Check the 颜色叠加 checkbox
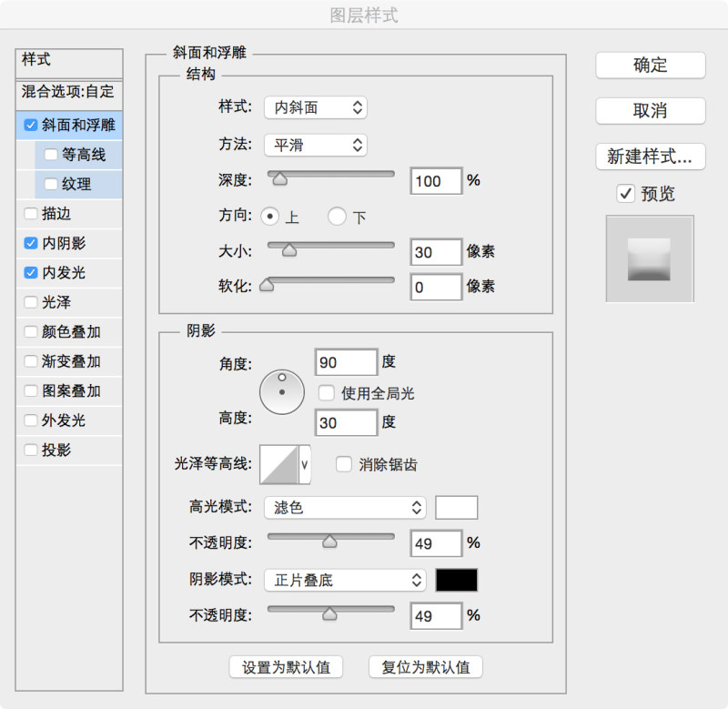The height and width of the screenshot is (709, 728). (x=31, y=331)
